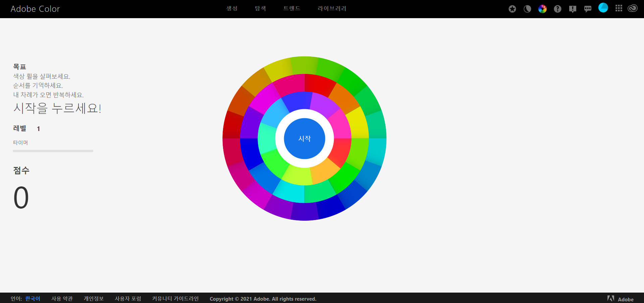Open 커뮤니티 가이드라인 footer link

(x=175, y=299)
